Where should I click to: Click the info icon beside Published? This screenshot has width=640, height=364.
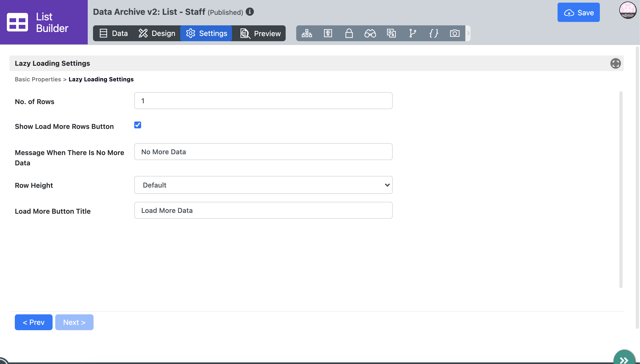click(x=250, y=12)
